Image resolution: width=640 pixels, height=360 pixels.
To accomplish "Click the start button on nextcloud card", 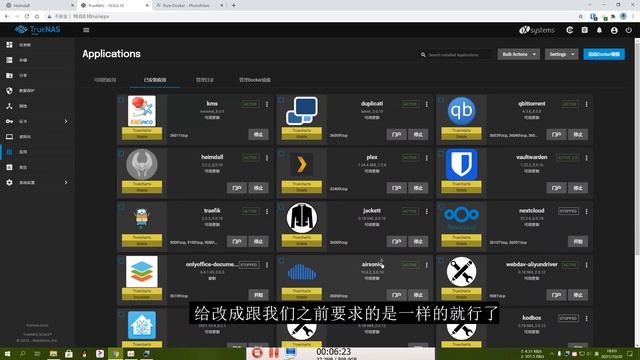I will point(578,241).
